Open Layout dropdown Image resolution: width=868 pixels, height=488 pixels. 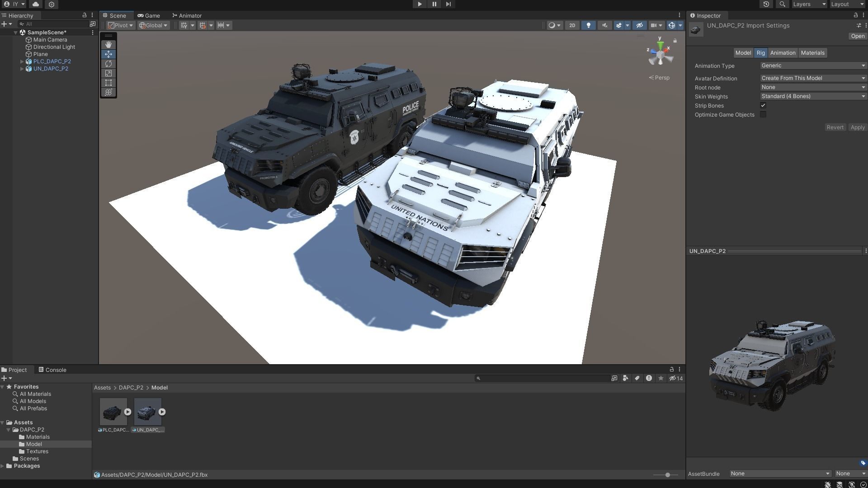click(847, 4)
